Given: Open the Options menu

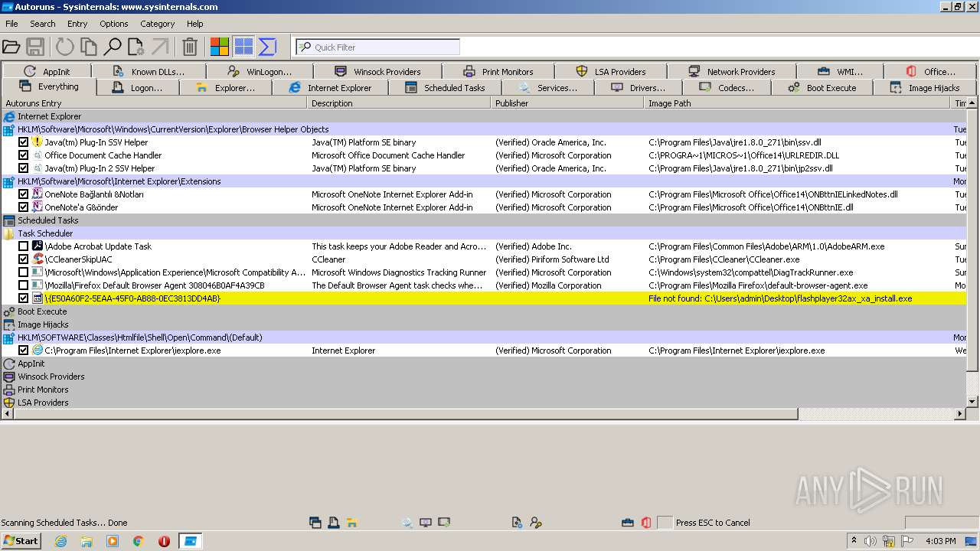Looking at the screenshot, I should [114, 24].
